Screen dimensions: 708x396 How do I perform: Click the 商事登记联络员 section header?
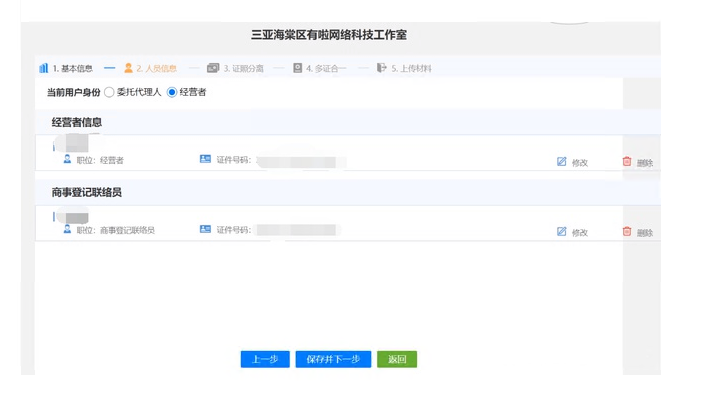tap(87, 192)
